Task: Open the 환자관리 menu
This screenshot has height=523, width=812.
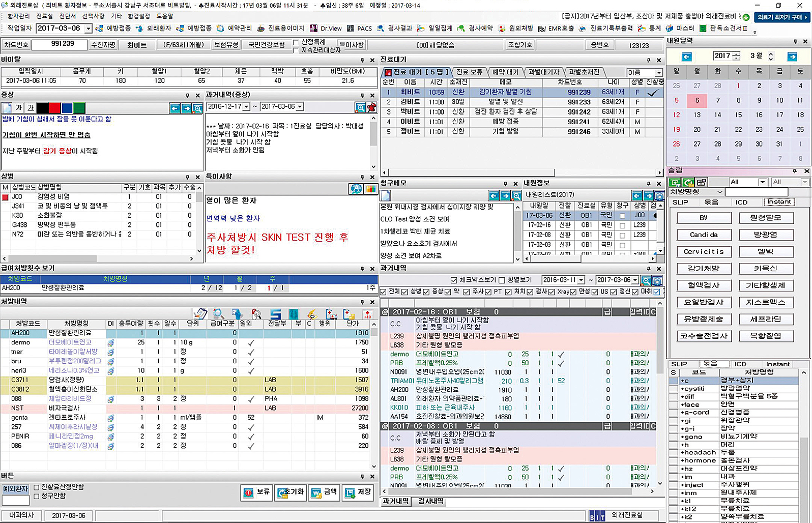Action: pyautogui.click(x=19, y=16)
